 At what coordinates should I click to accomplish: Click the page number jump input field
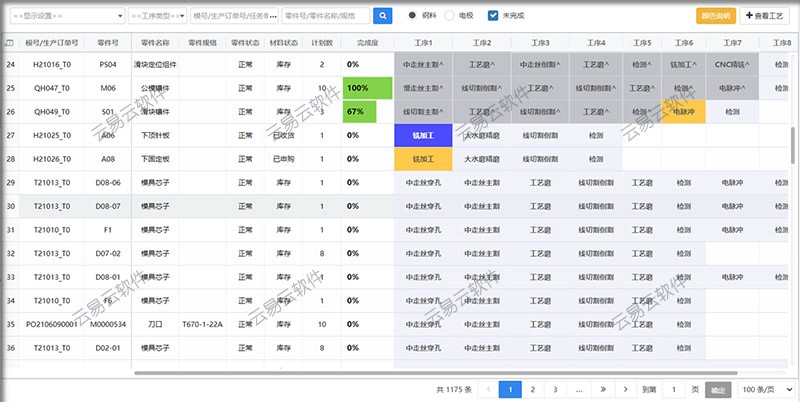[x=673, y=390]
